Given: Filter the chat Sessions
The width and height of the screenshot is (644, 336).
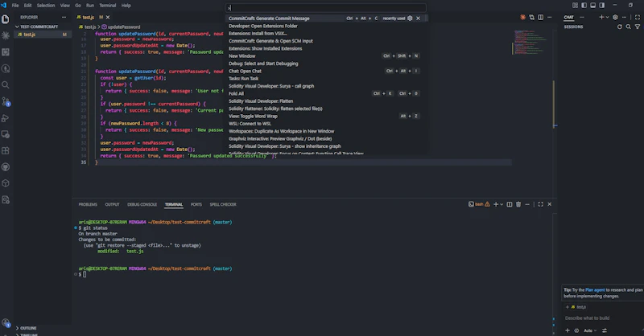Looking at the screenshot, I should 638,27.
